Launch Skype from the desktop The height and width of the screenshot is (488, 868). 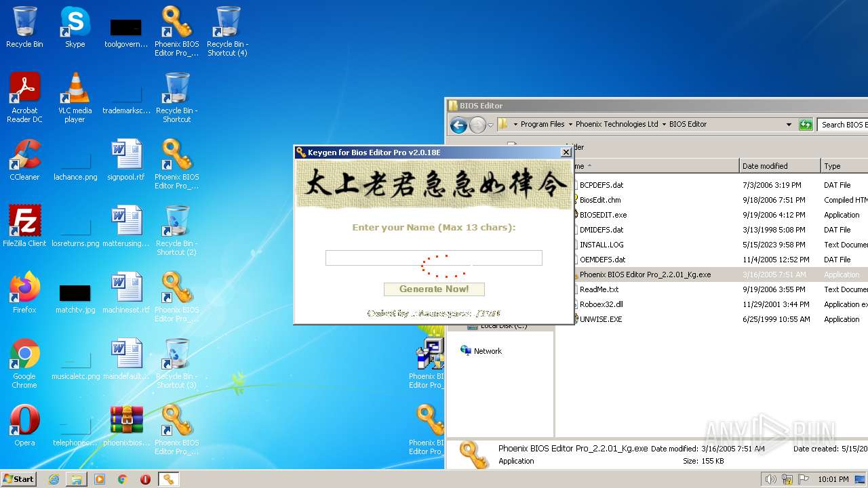[75, 27]
